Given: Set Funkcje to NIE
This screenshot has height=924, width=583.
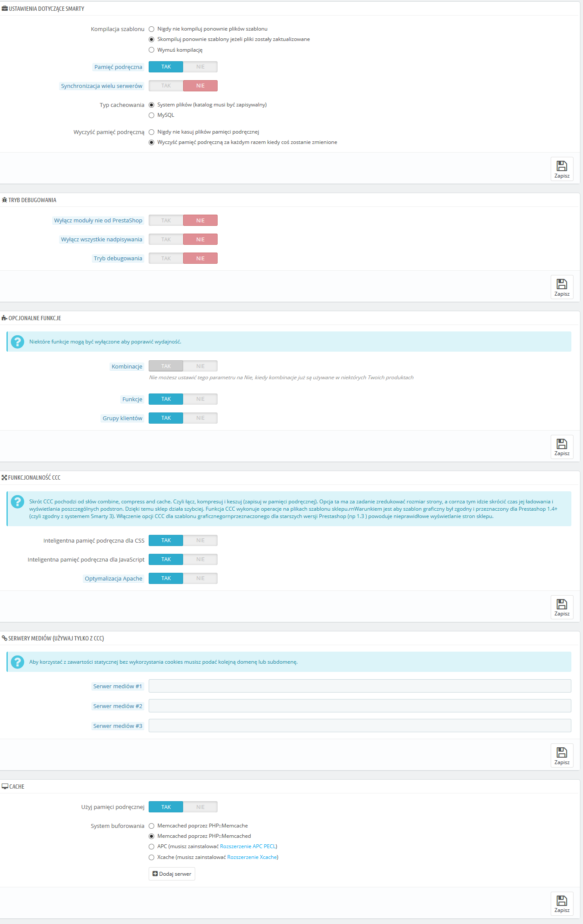Looking at the screenshot, I should (x=200, y=399).
